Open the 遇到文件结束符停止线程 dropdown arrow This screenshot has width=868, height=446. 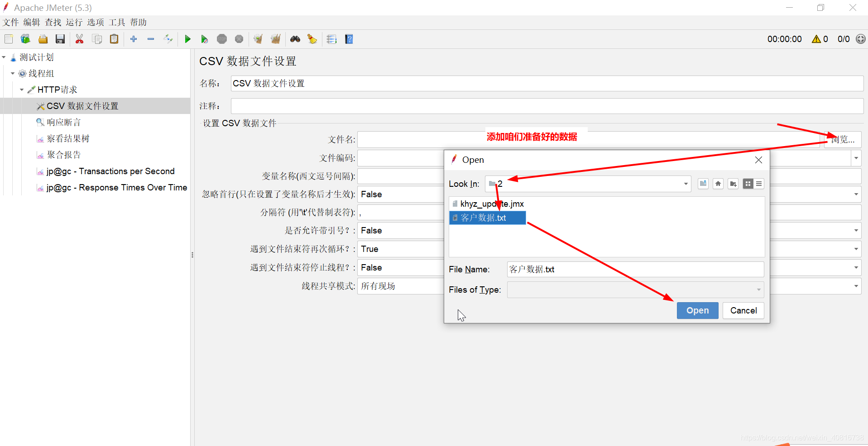pos(856,268)
